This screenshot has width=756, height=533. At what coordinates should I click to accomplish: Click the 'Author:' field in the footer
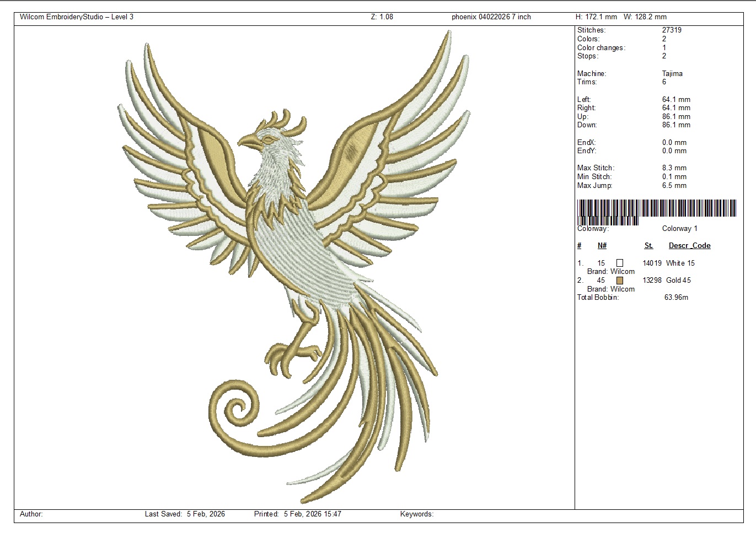pyautogui.click(x=31, y=514)
